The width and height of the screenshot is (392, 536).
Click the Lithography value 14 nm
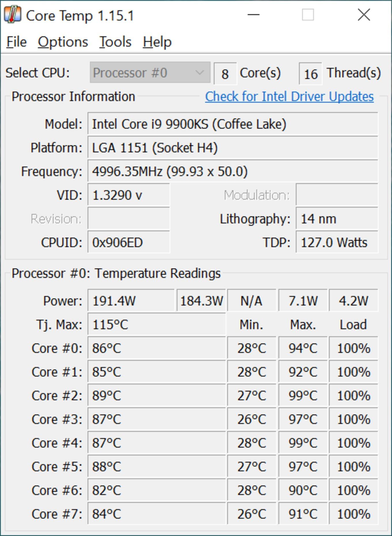(337, 219)
